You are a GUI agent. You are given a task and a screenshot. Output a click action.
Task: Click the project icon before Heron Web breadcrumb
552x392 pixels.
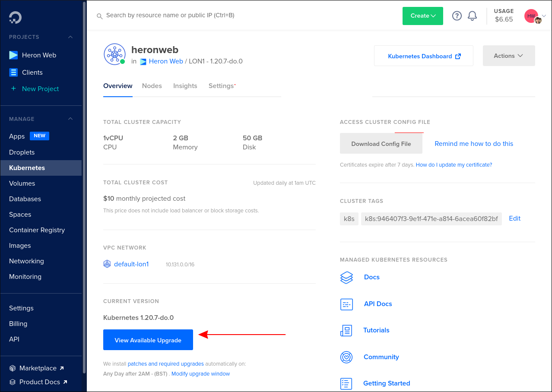pyautogui.click(x=143, y=62)
